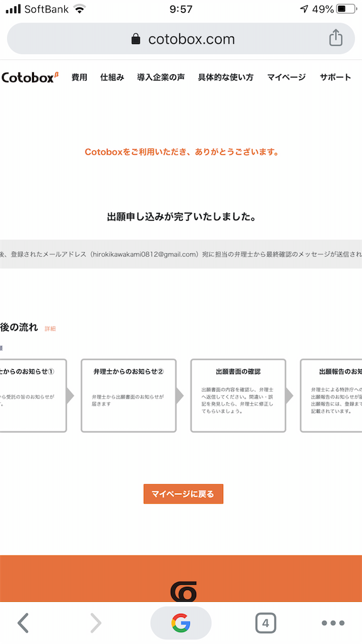
Task: Select the 出願報告のお知らせ step card
Action: [331, 396]
